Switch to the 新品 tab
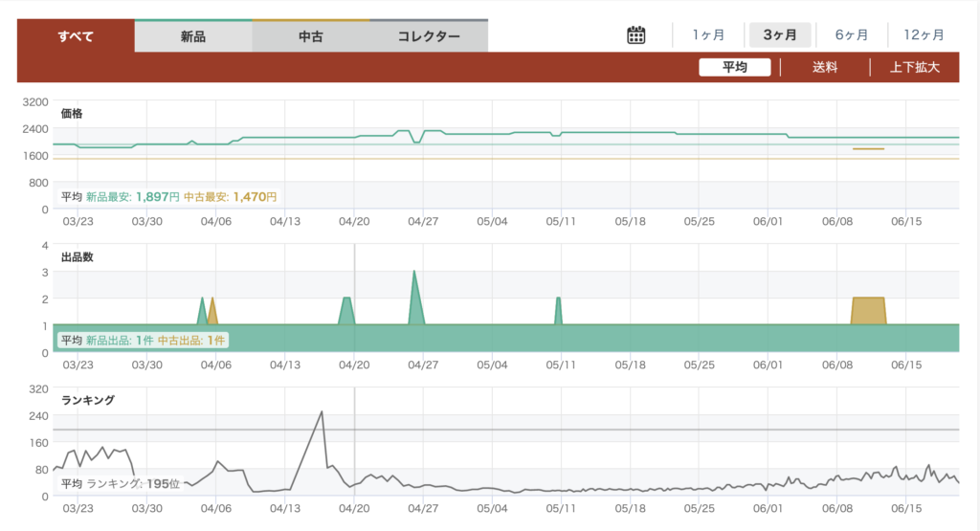Screen dimensions: 980x531 [x=193, y=36]
